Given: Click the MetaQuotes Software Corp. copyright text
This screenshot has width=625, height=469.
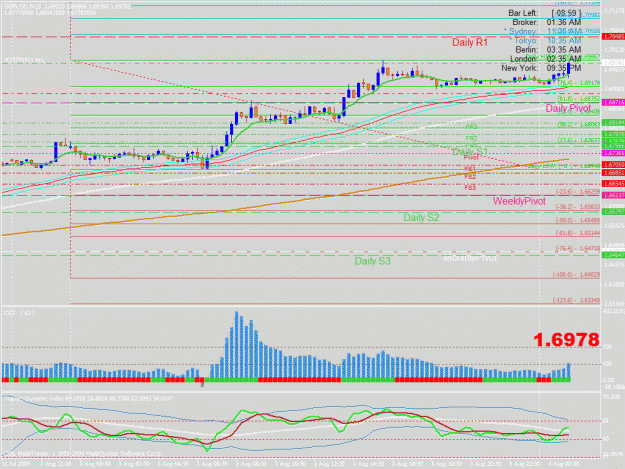Looking at the screenshot, I should [83, 453].
